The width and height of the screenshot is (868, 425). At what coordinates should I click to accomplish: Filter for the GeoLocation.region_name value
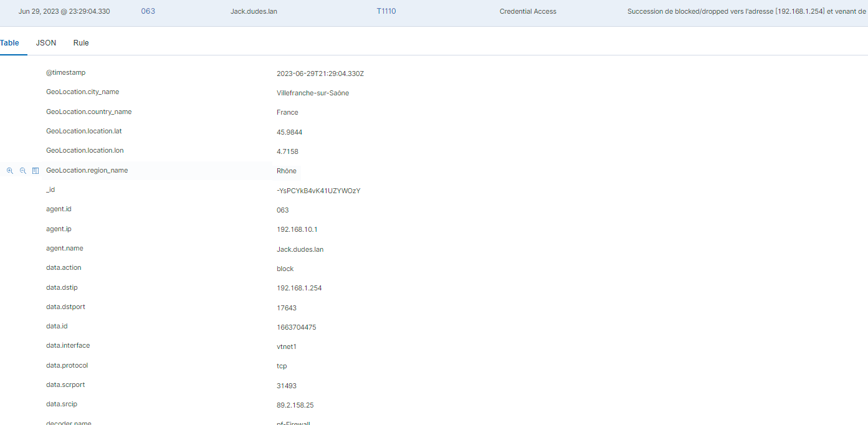pos(10,171)
